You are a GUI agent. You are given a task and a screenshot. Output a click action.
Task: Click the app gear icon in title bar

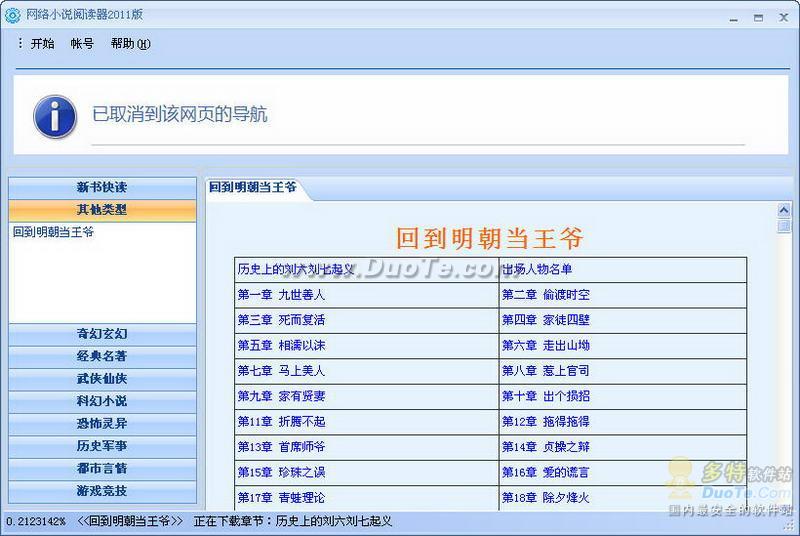12,16
